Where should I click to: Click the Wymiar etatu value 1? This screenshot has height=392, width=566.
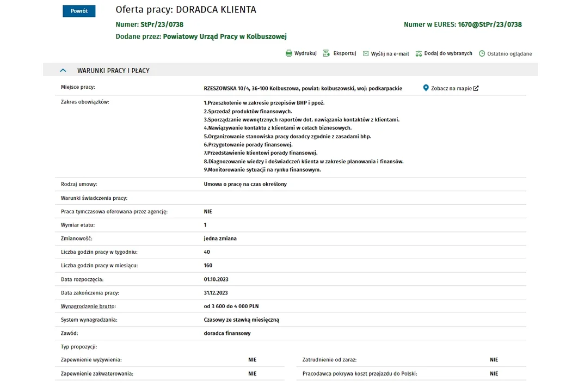click(x=205, y=225)
